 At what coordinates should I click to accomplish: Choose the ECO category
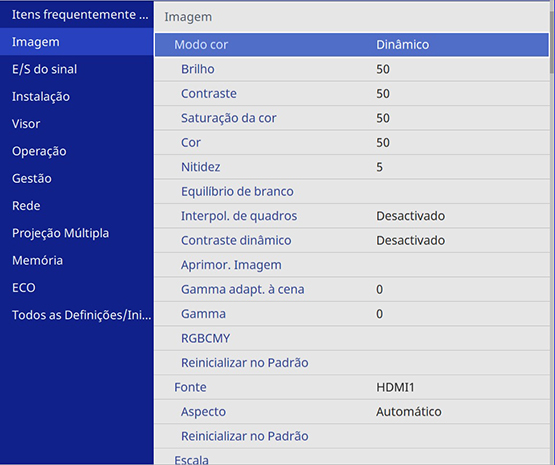[76, 287]
